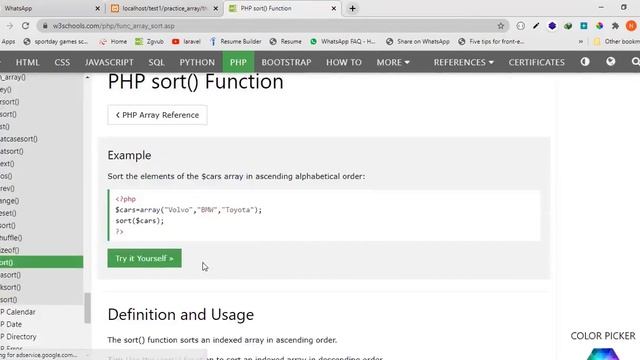This screenshot has width=640, height=360.
Task: Bookmark this page with the star icon
Action: click(x=501, y=26)
